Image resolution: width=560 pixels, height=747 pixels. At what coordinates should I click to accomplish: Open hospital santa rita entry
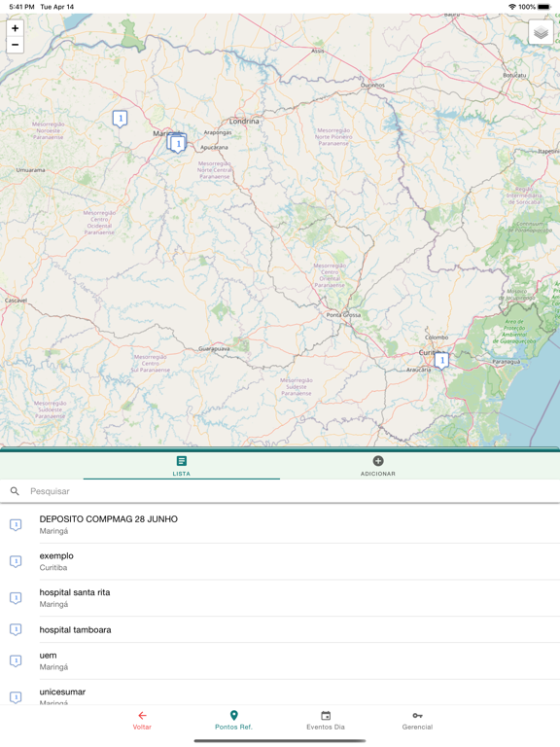pyautogui.click(x=280, y=598)
